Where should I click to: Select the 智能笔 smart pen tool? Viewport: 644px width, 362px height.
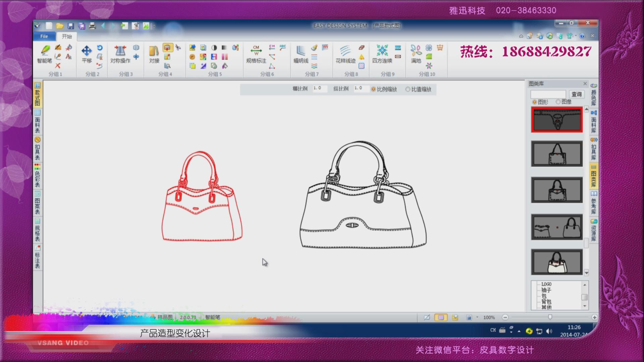click(x=45, y=54)
